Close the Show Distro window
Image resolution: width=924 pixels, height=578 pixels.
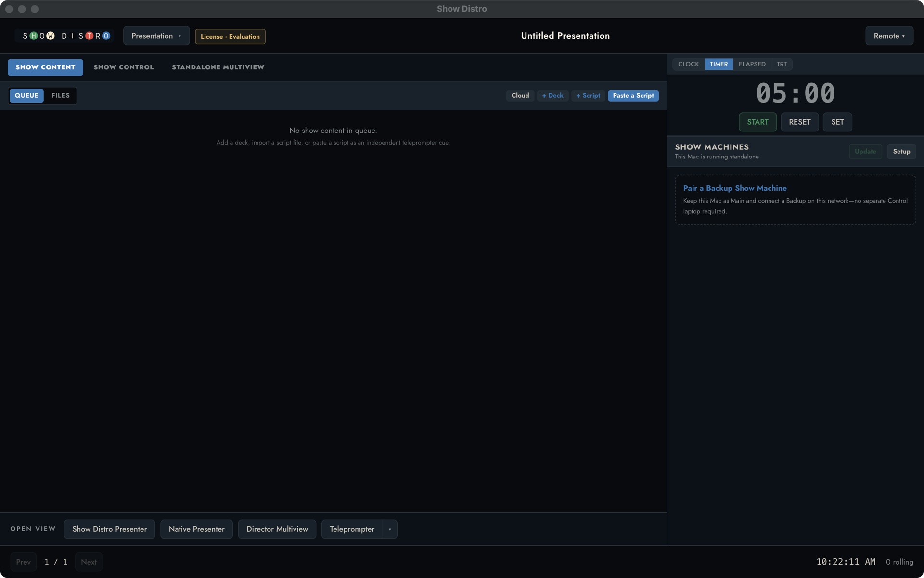pos(9,9)
